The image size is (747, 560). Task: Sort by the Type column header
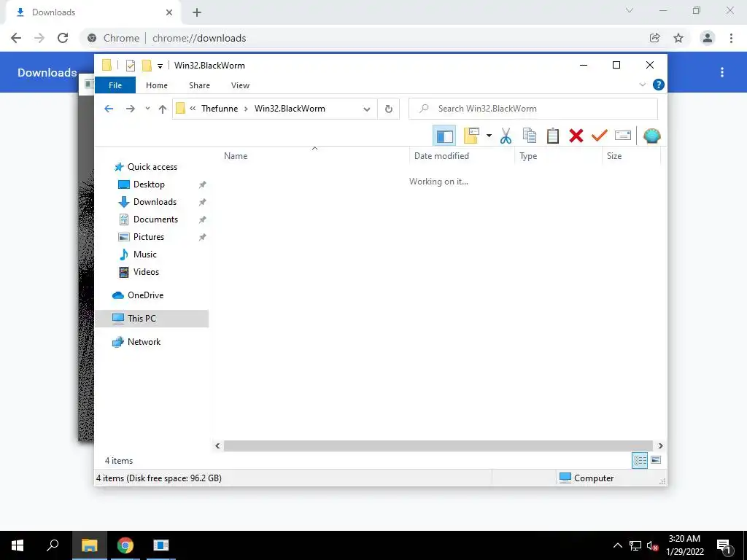[558, 156]
